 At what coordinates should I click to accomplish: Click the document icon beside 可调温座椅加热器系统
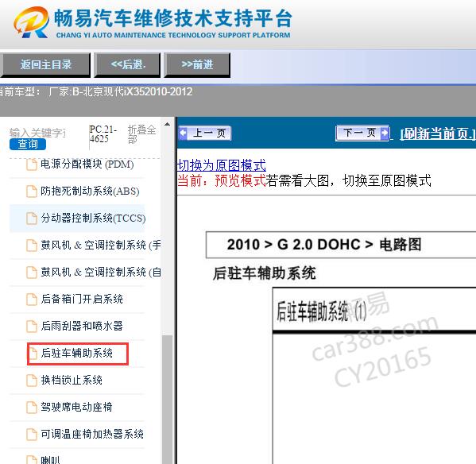[x=32, y=435]
